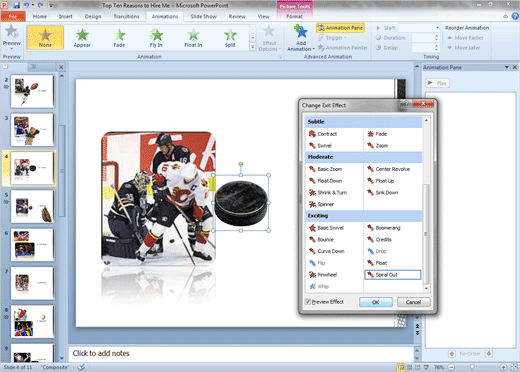Toggle the Animation Pane button
520x372 pixels.
340,28
